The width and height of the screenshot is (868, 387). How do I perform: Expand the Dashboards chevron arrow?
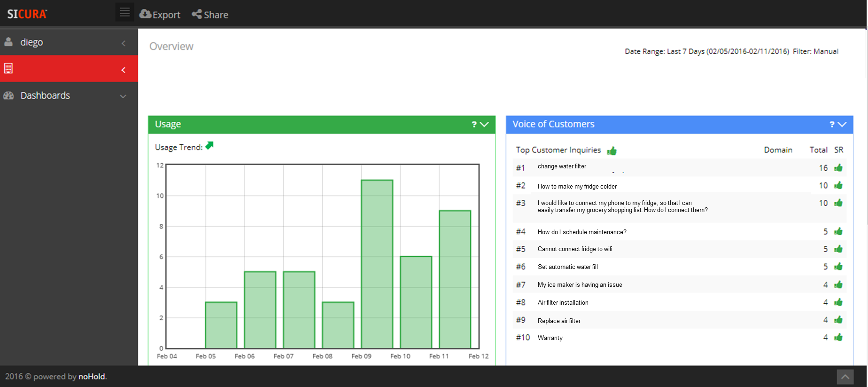[123, 96]
